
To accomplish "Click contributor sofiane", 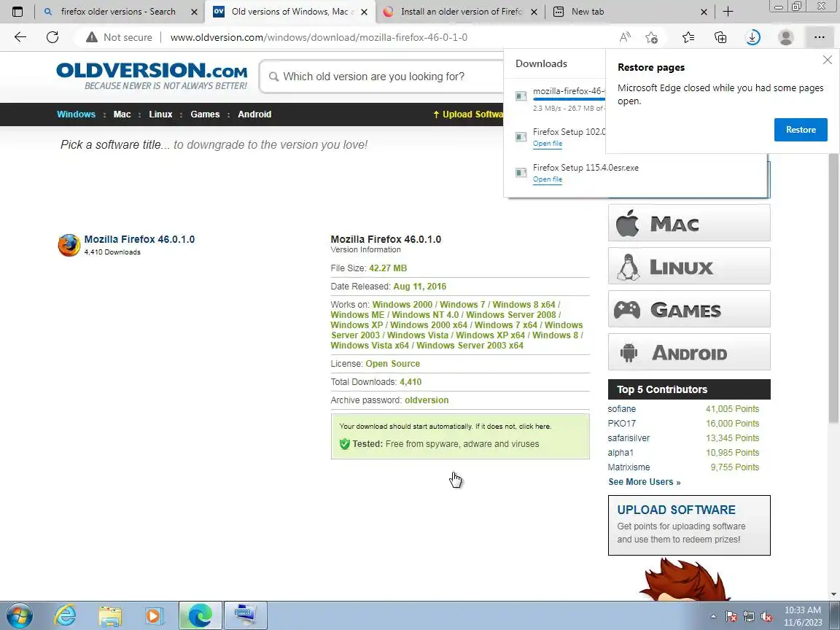I will coord(621,409).
